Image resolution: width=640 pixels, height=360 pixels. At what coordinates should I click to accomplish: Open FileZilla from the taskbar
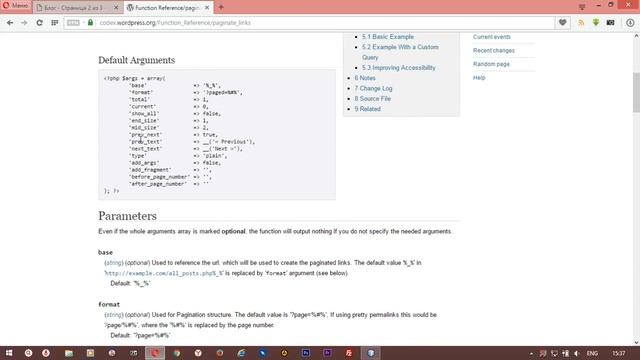click(x=349, y=353)
